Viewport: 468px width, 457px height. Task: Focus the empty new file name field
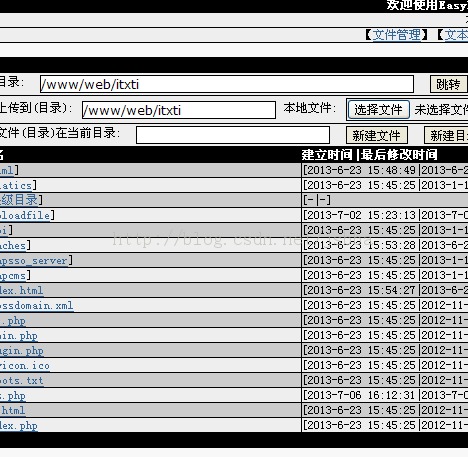pos(233,135)
